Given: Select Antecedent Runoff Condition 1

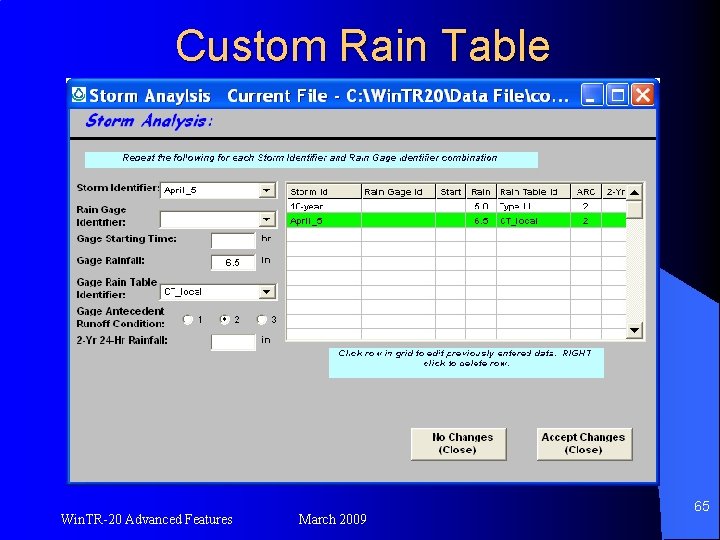Looking at the screenshot, I should coord(188,320).
